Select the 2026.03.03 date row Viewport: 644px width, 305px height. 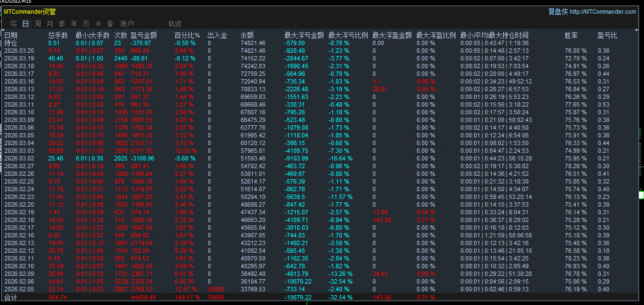click(x=19, y=151)
